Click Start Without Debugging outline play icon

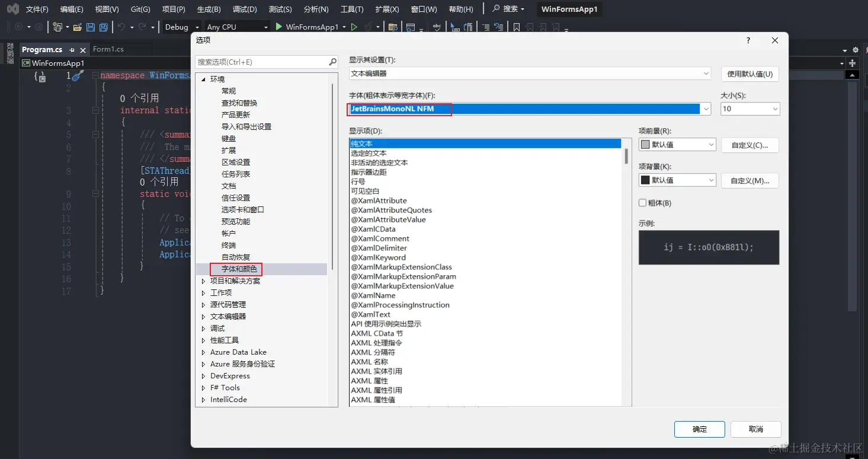tap(354, 27)
